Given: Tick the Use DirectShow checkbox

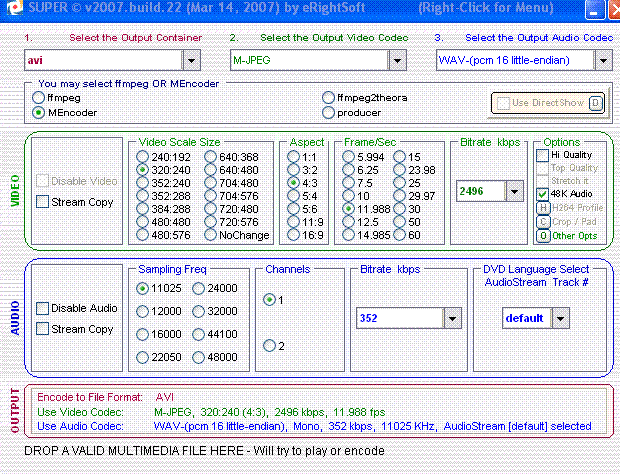Looking at the screenshot, I should click(x=503, y=103).
